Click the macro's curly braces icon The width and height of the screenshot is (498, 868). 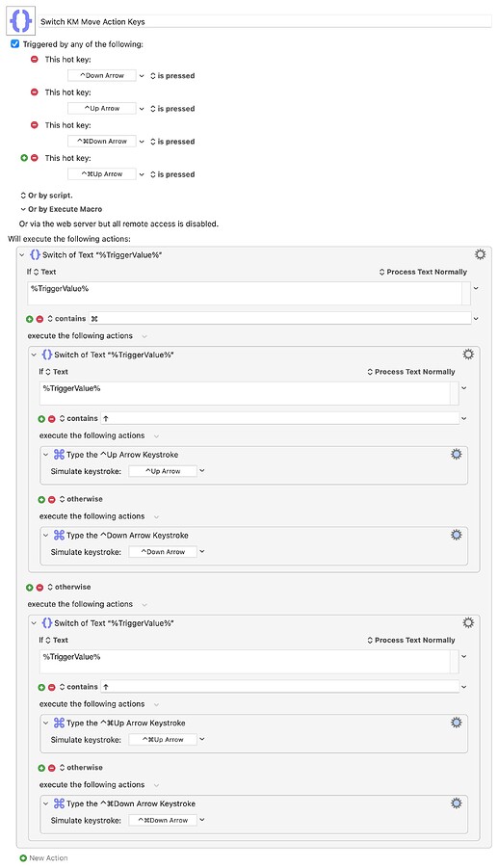21,21
